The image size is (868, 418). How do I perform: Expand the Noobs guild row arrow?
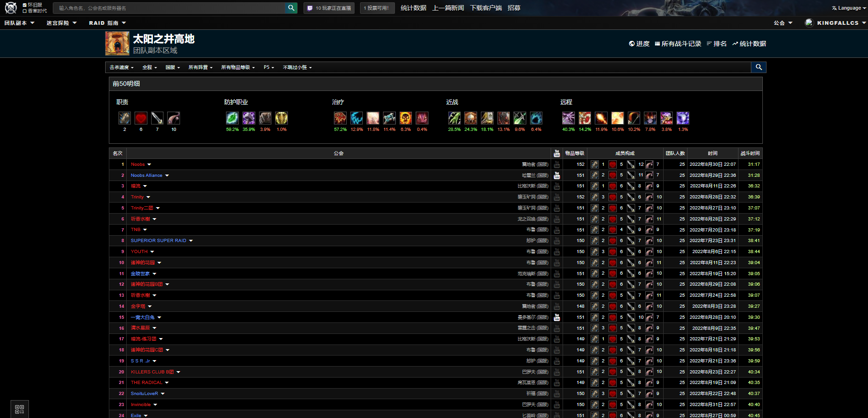[149, 164]
